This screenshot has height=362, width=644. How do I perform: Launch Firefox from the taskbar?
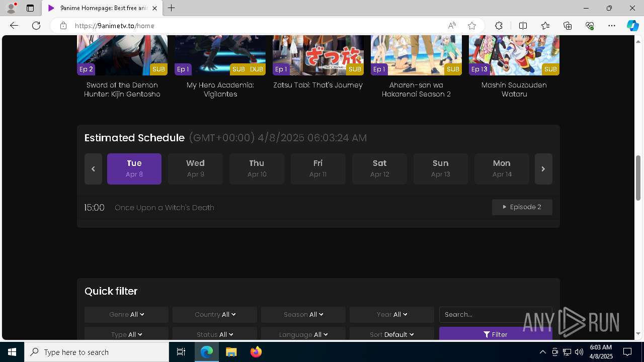pos(256,352)
